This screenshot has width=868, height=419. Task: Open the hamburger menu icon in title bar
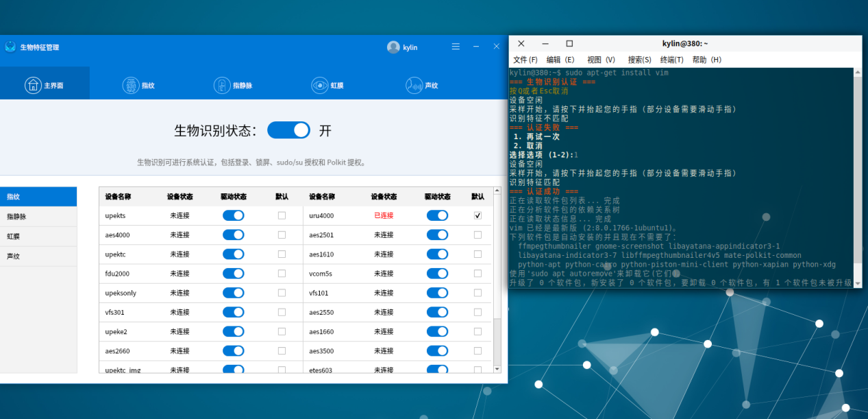coord(456,47)
